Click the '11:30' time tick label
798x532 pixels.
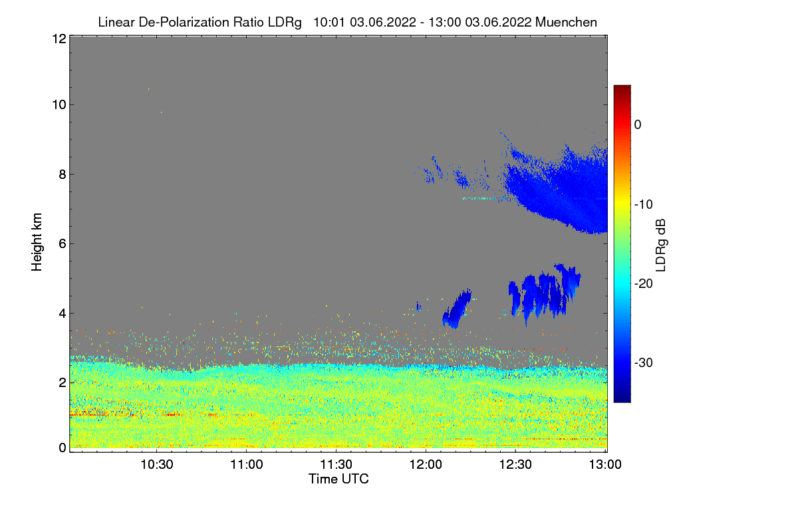click(x=336, y=465)
